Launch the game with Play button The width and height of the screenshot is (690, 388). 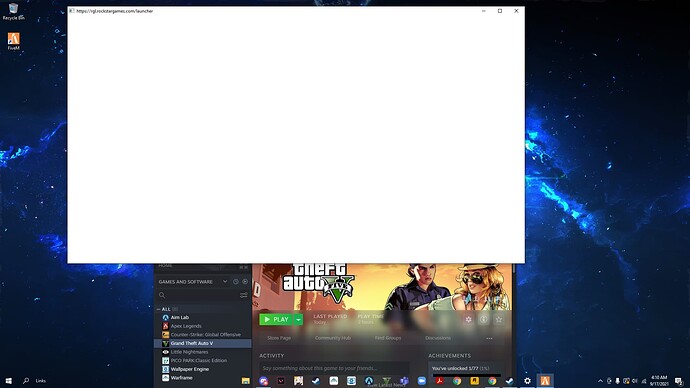tap(276, 320)
